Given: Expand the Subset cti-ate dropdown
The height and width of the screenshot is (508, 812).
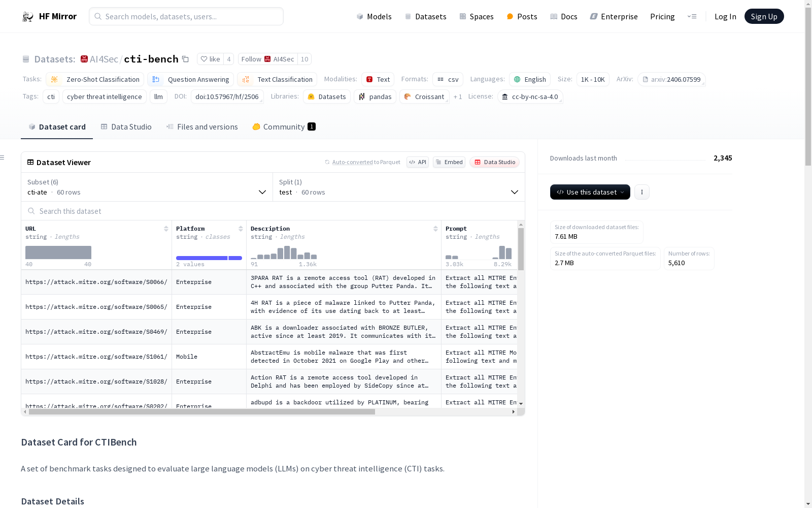Looking at the screenshot, I should click(147, 187).
